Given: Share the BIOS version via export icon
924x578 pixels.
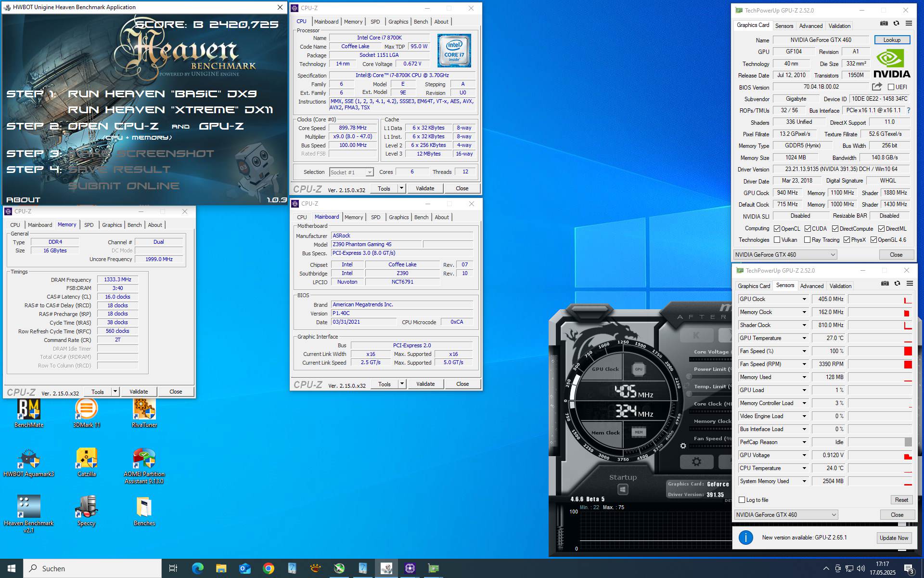Looking at the screenshot, I should point(877,87).
